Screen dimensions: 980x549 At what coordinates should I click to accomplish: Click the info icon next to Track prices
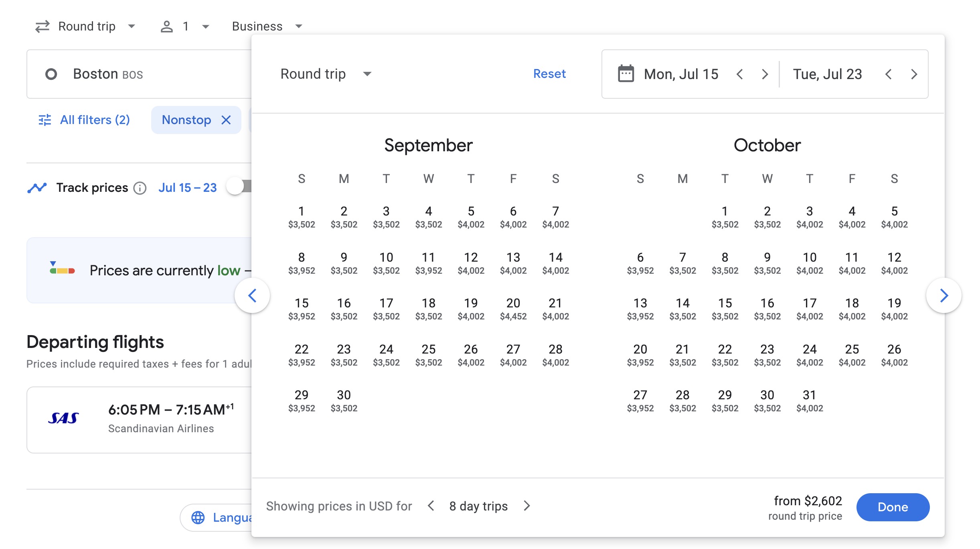coord(140,188)
